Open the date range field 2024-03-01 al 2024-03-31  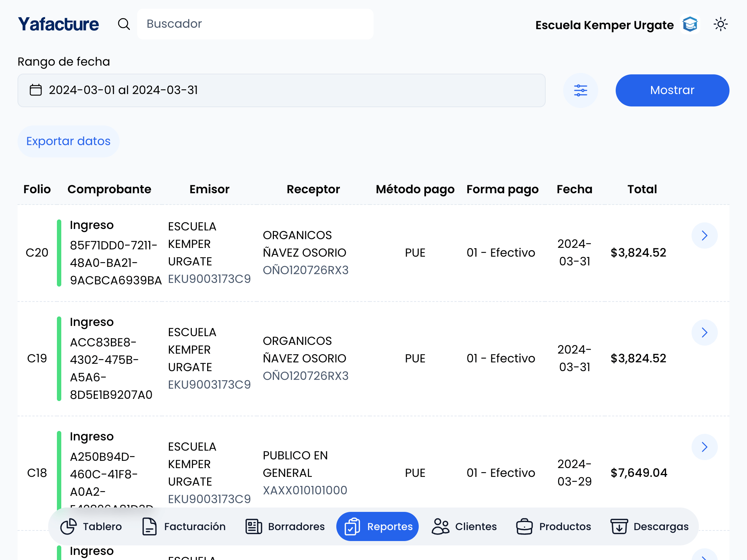281,90
